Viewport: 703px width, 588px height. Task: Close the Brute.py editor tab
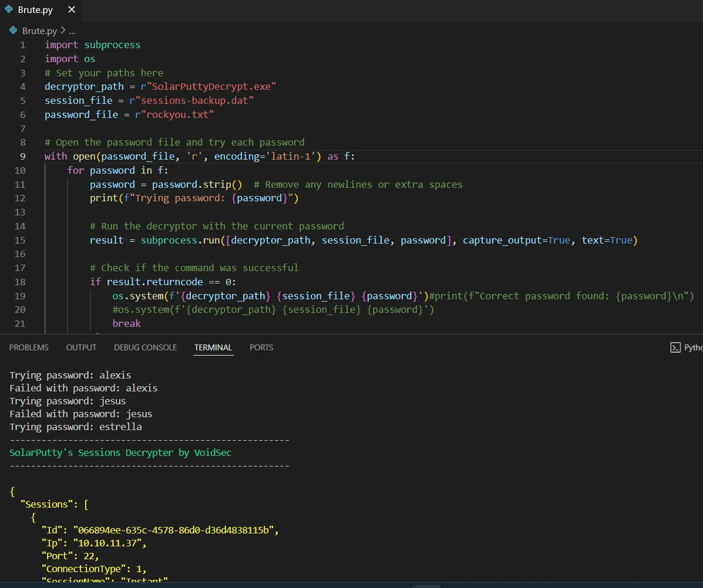click(x=72, y=10)
